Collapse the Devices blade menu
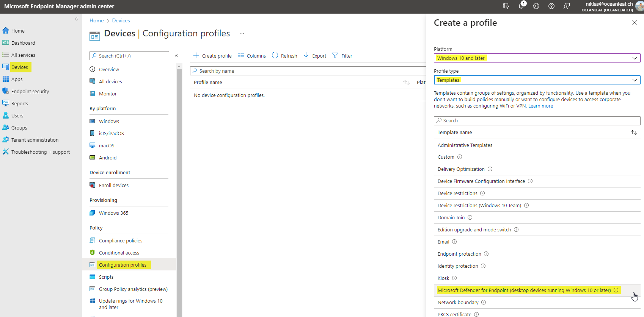The width and height of the screenshot is (644, 317). coord(176,56)
